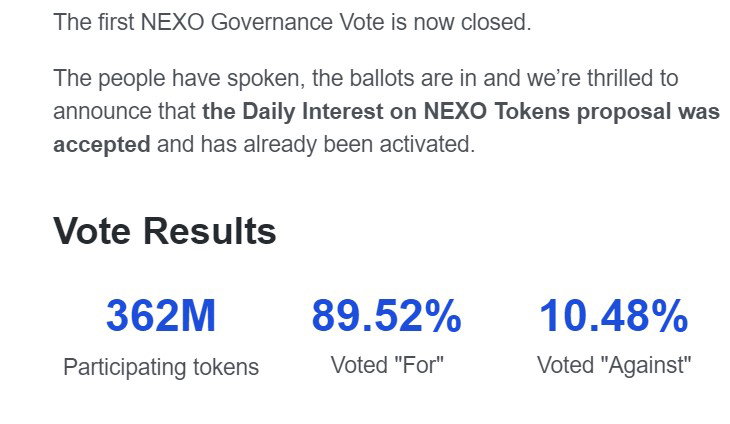
Task: Click the word "thrilled" in the paragraph
Action: (x=619, y=78)
